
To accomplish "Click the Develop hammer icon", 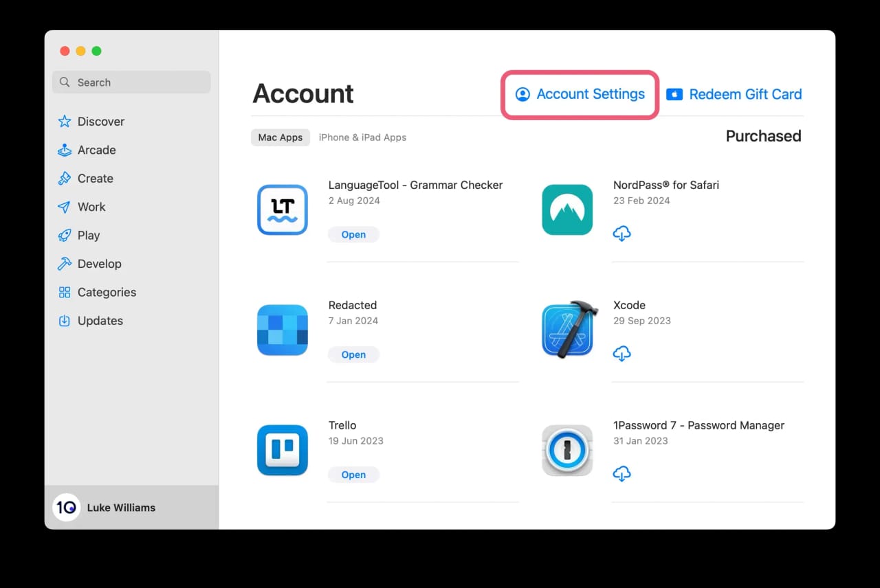I will pos(65,263).
